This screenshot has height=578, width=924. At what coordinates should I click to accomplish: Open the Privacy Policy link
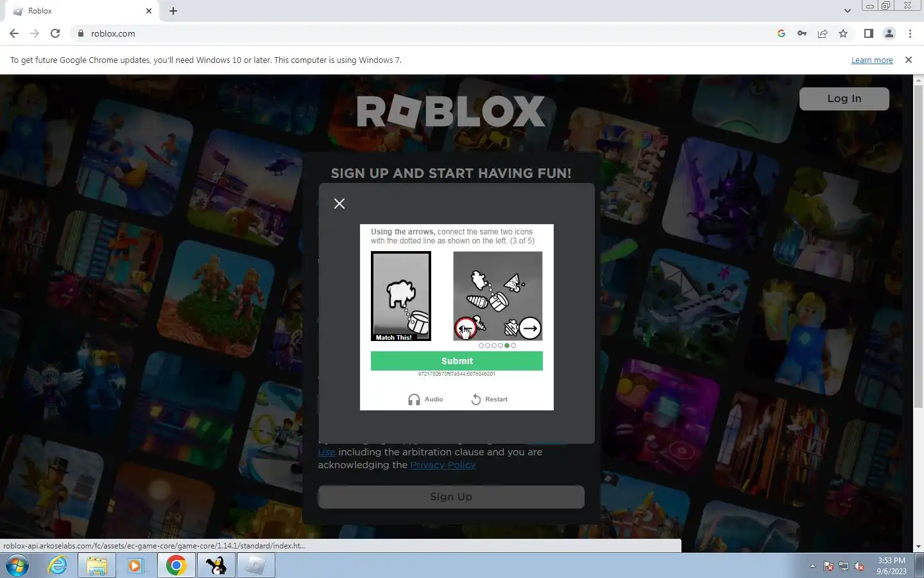pos(443,465)
